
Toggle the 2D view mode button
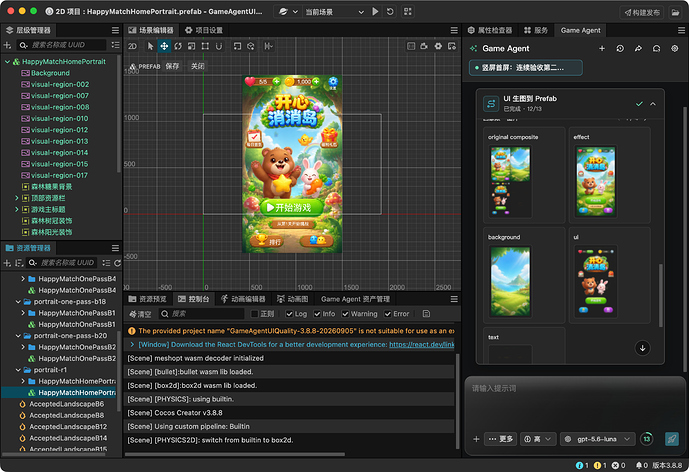tap(132, 46)
